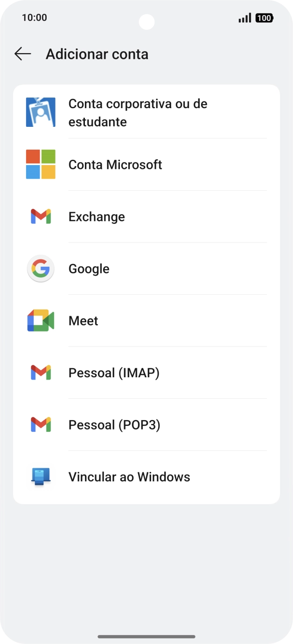This screenshot has width=293, height=644.
Task: Choose Exchange as account type
Action: point(97,216)
